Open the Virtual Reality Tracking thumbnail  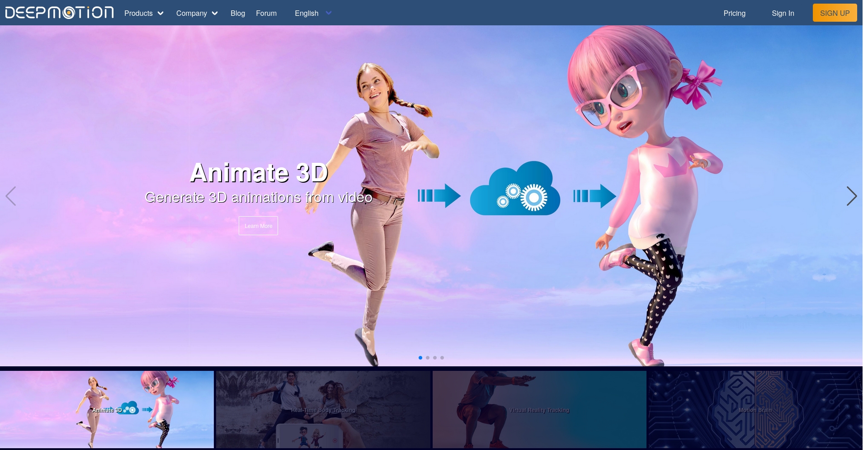(539, 409)
